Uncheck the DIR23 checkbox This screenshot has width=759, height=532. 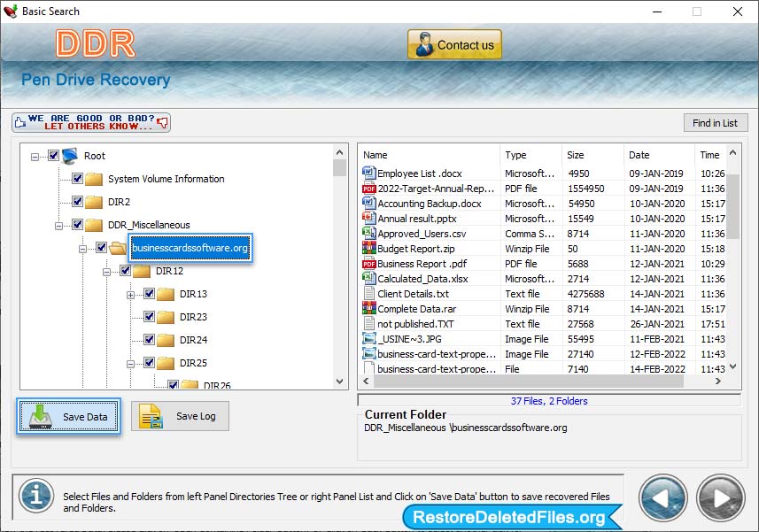149,316
